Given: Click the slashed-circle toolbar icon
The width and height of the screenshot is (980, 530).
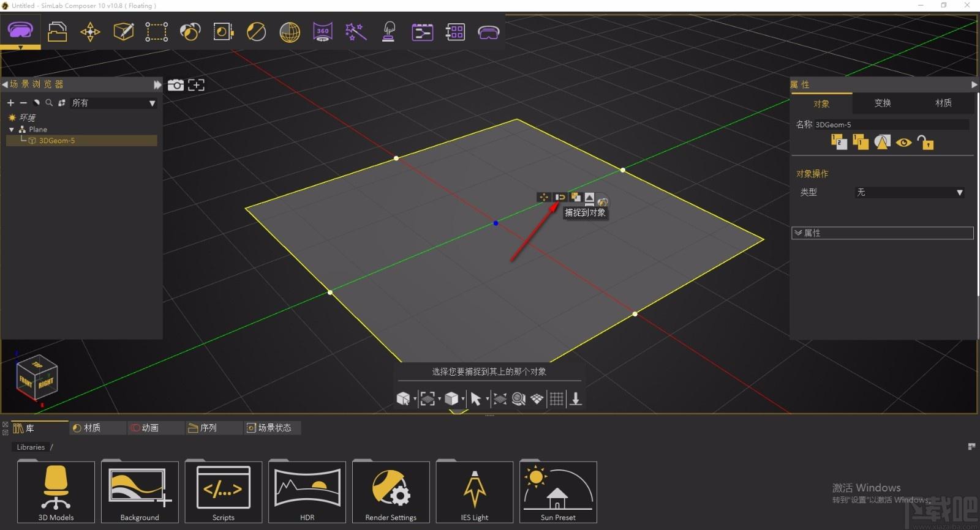Looking at the screenshot, I should pos(256,32).
